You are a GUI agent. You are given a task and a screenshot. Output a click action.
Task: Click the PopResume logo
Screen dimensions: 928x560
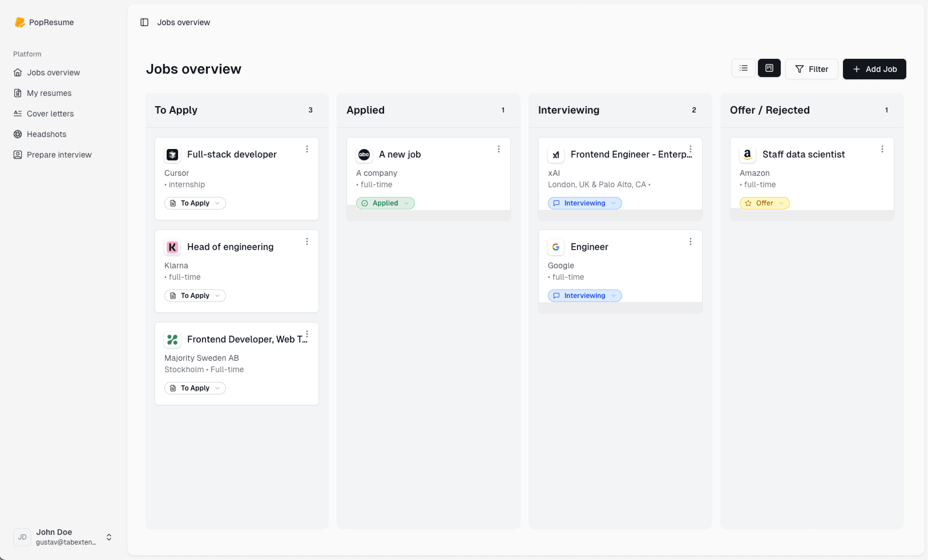pos(20,22)
